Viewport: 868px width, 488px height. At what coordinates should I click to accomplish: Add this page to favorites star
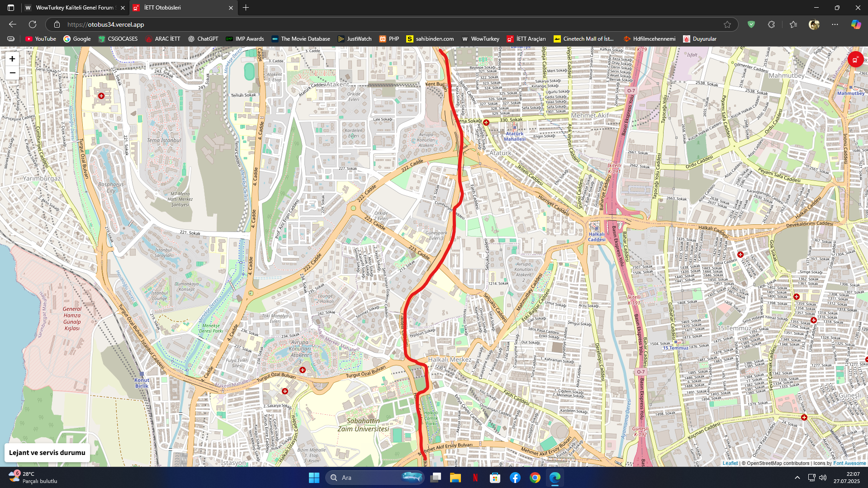click(727, 24)
